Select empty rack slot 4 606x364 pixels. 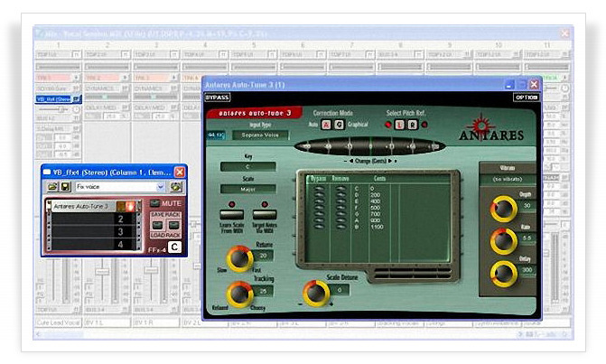[94, 244]
